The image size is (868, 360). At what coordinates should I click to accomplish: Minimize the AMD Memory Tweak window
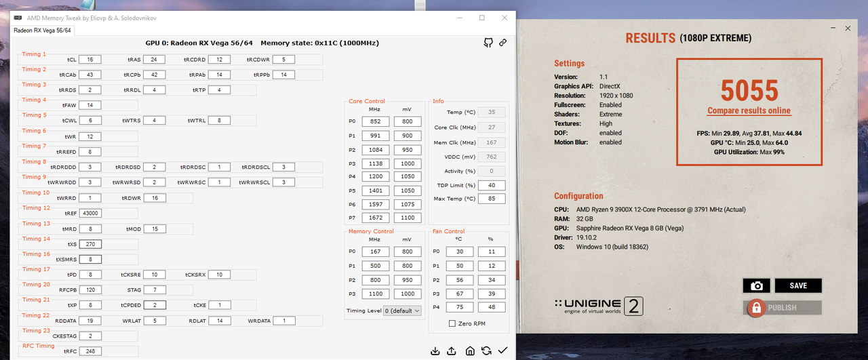[460, 18]
